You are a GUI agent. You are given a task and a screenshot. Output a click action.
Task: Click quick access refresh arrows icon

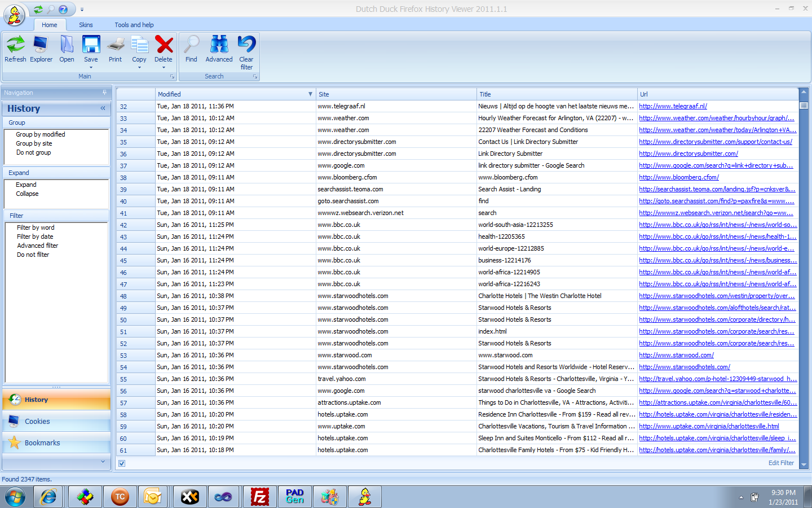pyautogui.click(x=38, y=9)
